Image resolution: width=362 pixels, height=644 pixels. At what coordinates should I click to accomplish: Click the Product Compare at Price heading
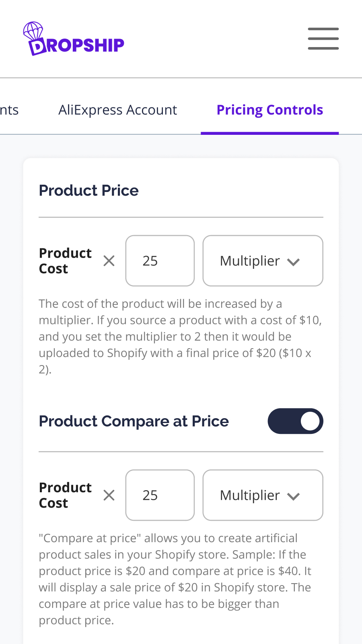[134, 421]
